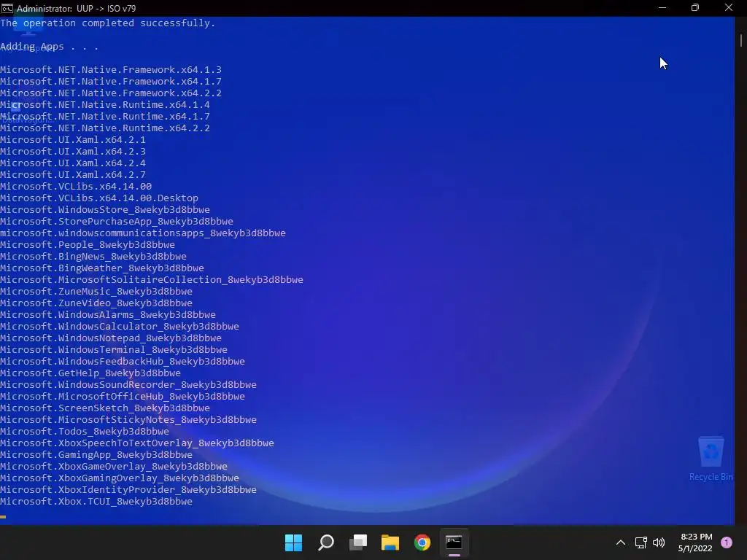
Task: Click the Microsoft.NET.Native.Runtime.x64.2.2 line
Action: tap(105, 128)
